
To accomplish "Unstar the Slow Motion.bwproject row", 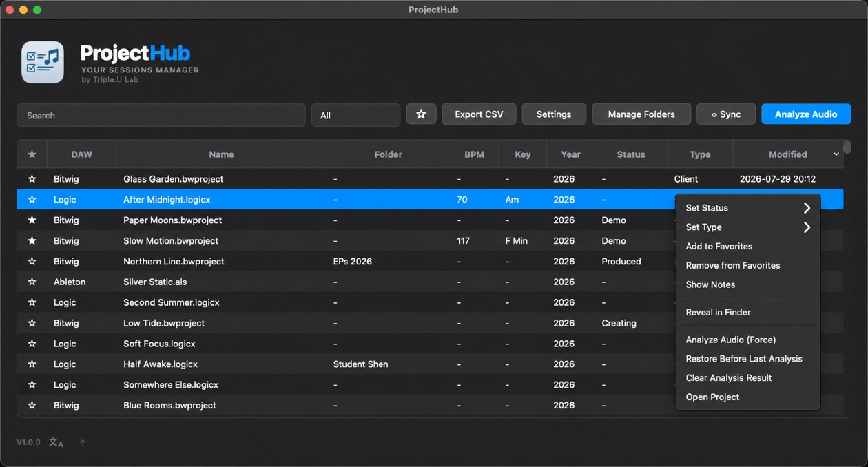I will point(32,241).
